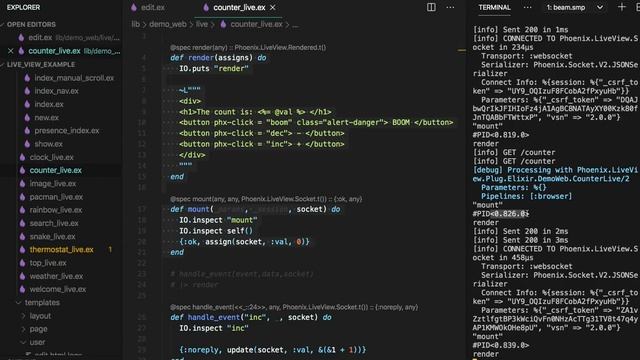Screen dimensions: 640x360
Task: Open thermostat_live.ex file
Action: click(x=61, y=249)
